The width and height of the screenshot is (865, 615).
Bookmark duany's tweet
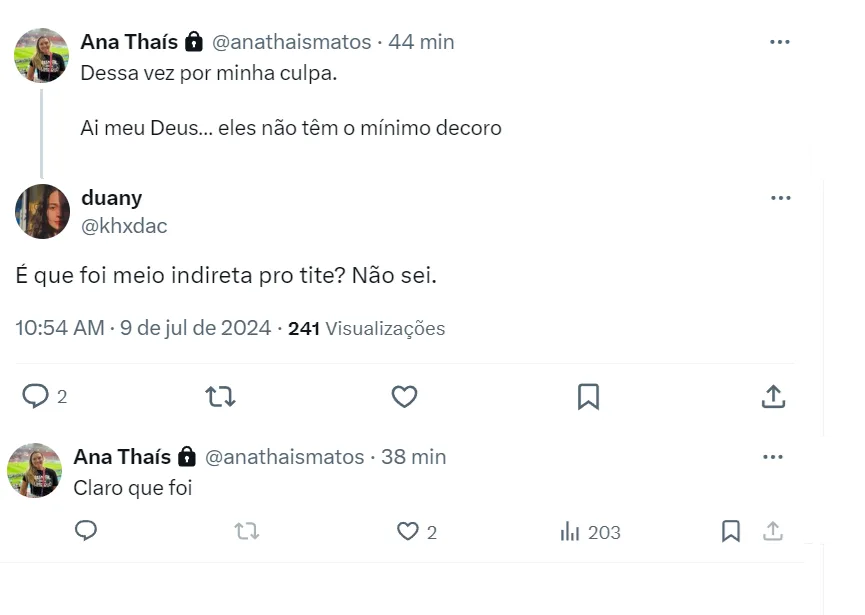(588, 396)
